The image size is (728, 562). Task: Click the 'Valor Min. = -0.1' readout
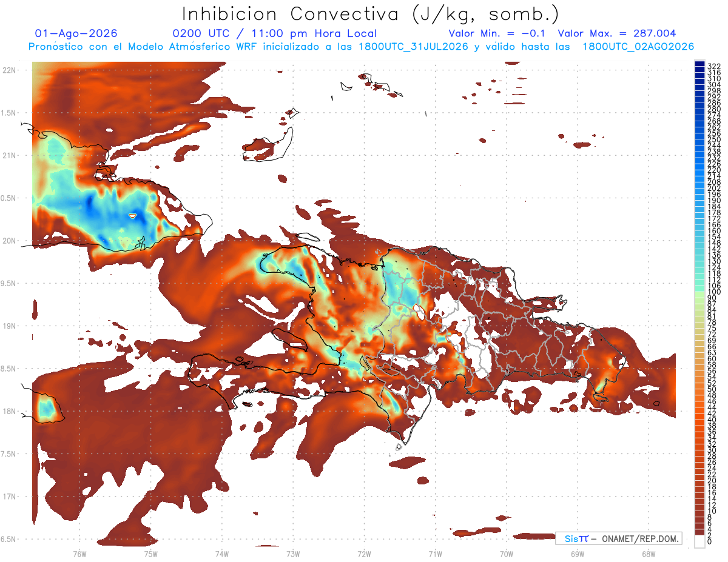coord(497,34)
